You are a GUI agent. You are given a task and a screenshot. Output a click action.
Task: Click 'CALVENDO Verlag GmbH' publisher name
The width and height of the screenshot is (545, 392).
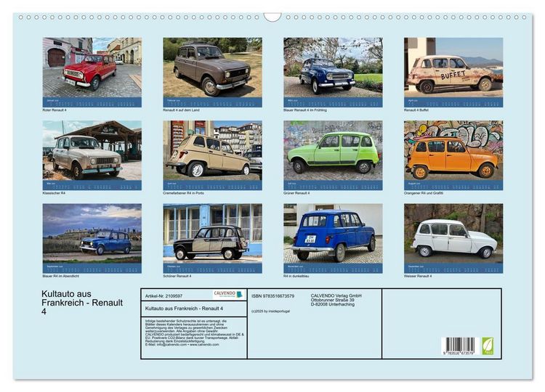[336, 295]
